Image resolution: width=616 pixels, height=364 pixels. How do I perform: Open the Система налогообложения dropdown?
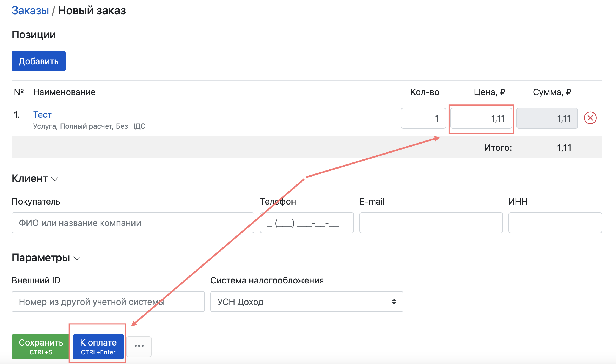[307, 302]
